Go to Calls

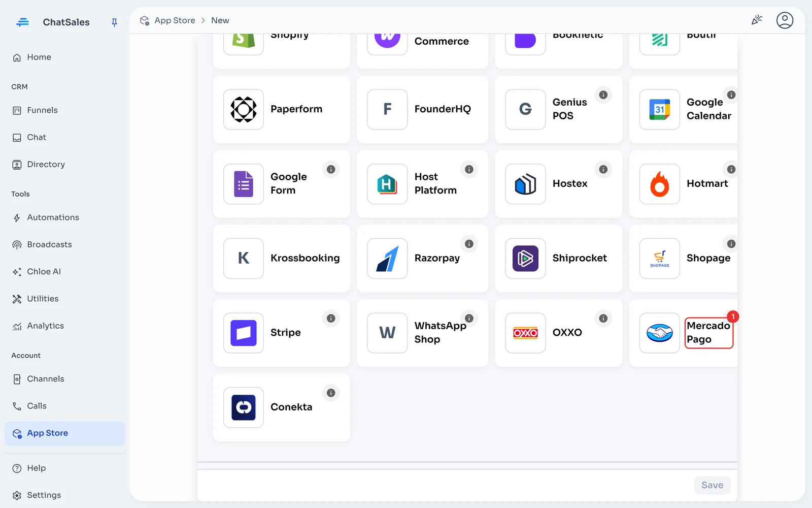coord(64,406)
